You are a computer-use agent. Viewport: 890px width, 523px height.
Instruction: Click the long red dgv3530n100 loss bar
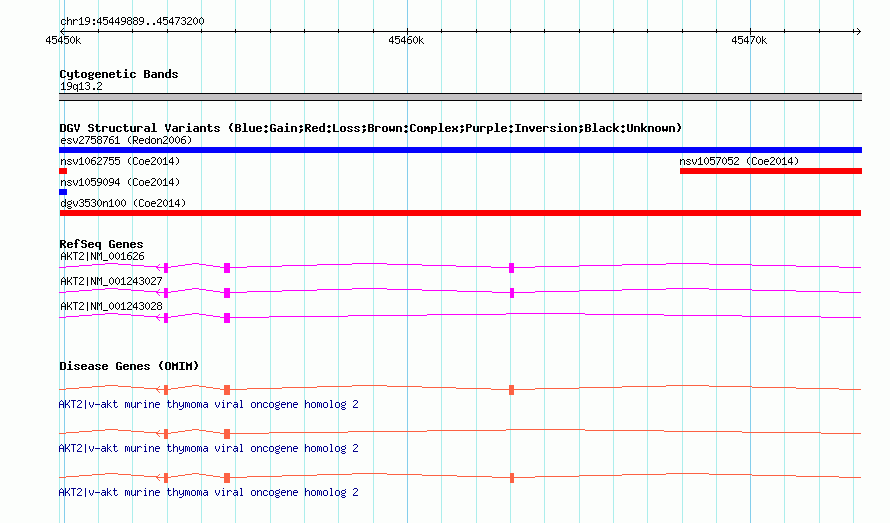460,213
